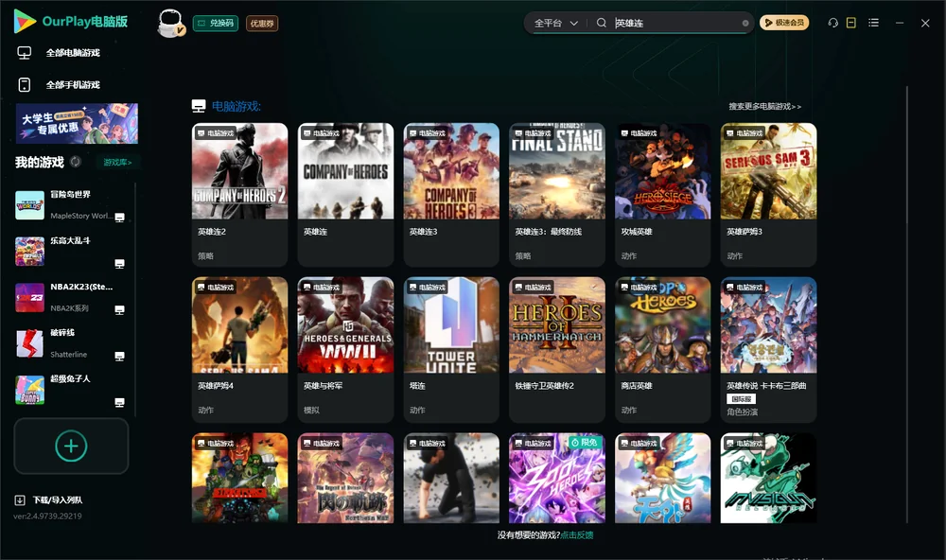Image resolution: width=946 pixels, height=560 pixels.
Task: Open the 游戏库 library link
Action: coord(117,163)
